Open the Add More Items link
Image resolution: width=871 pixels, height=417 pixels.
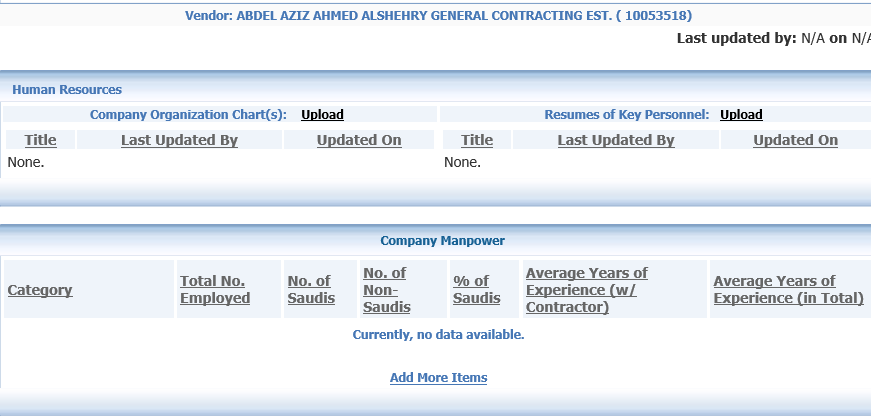[x=438, y=378]
